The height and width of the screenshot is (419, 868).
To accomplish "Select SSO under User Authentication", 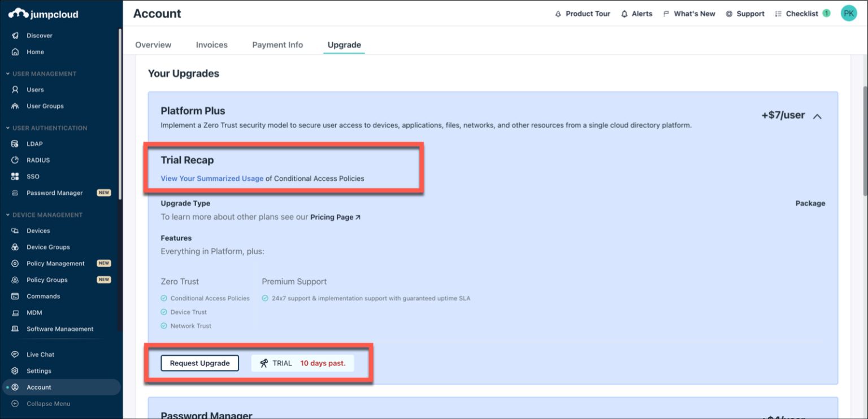I will pos(33,176).
